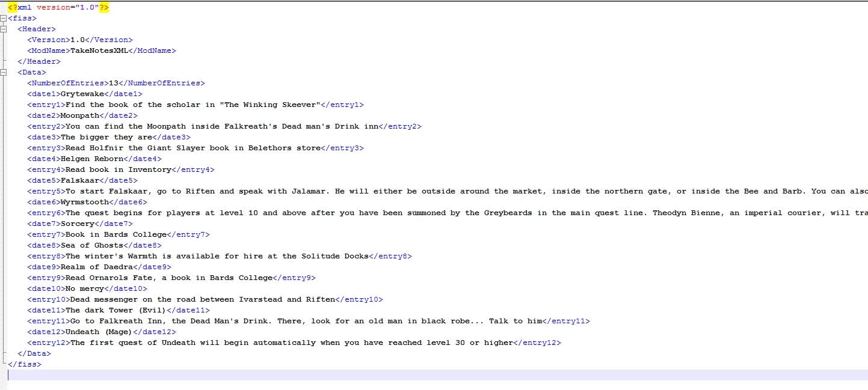
Task: Click date6 Wyrmstooth line
Action: click(x=87, y=202)
